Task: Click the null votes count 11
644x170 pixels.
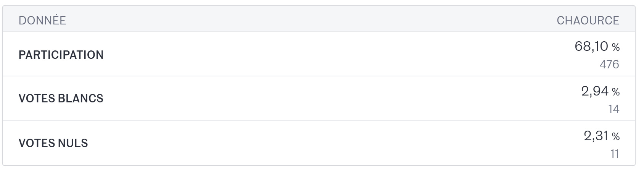Action: pyautogui.click(x=614, y=154)
